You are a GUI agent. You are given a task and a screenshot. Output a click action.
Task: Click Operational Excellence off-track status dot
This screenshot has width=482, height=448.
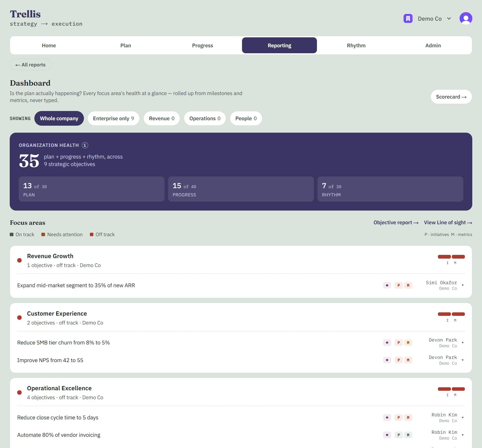(19, 392)
